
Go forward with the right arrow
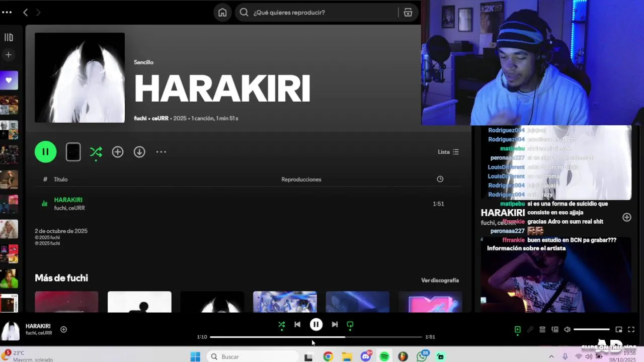tap(38, 13)
